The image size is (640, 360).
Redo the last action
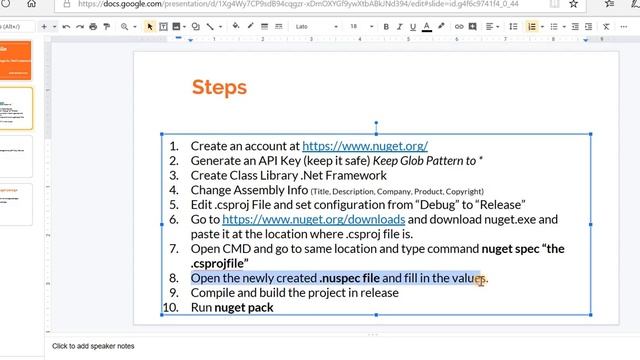80,27
